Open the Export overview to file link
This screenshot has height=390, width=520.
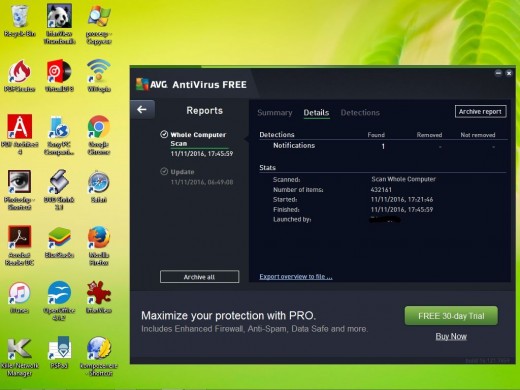coord(296,276)
